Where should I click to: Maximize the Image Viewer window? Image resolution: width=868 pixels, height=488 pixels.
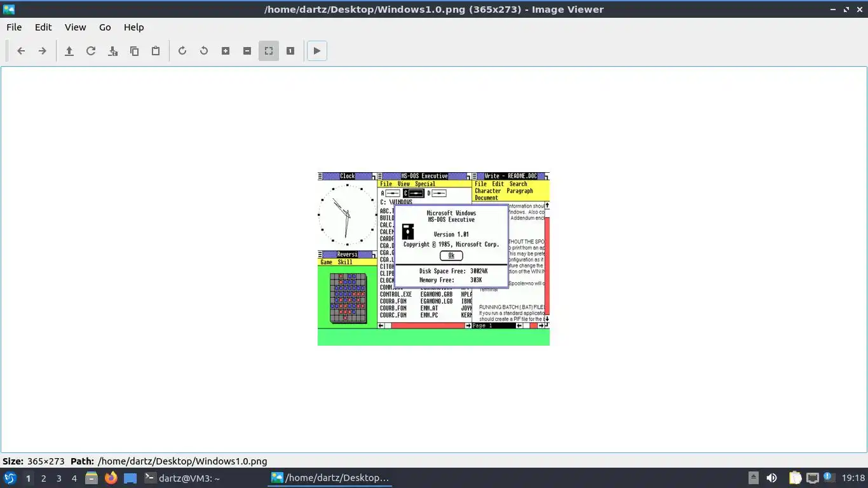tap(846, 10)
